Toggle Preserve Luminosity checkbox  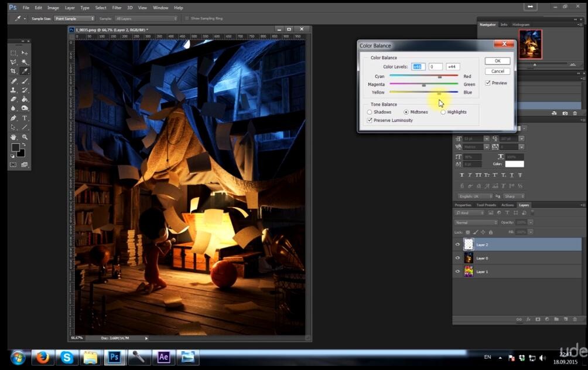[x=370, y=120]
